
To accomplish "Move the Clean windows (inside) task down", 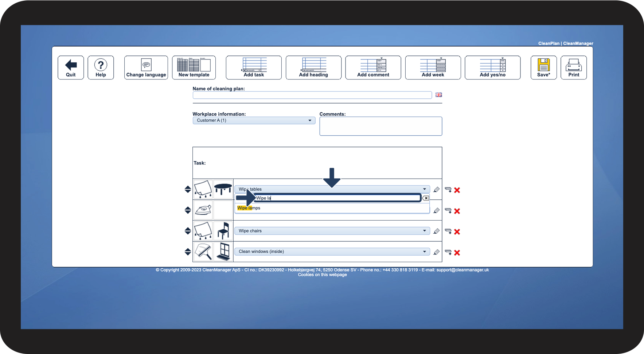I will [x=188, y=254].
